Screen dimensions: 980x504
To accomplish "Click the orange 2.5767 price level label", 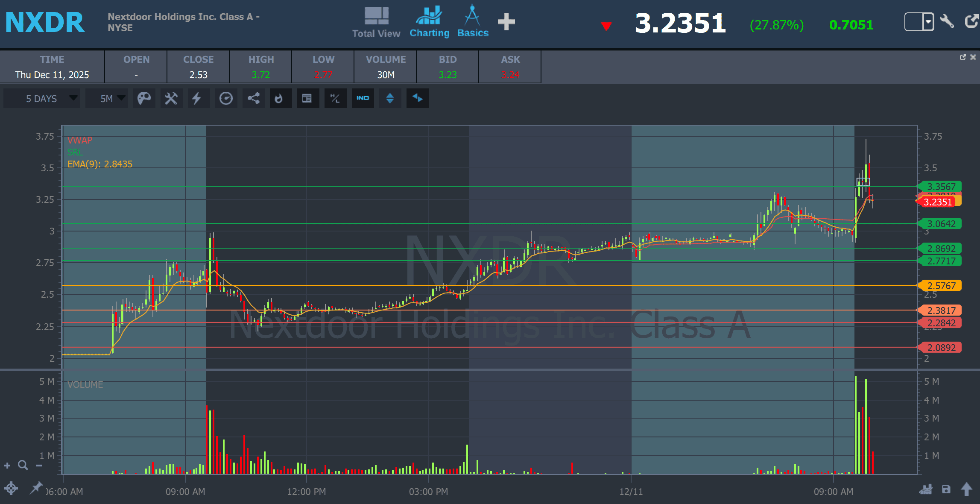I will [941, 286].
